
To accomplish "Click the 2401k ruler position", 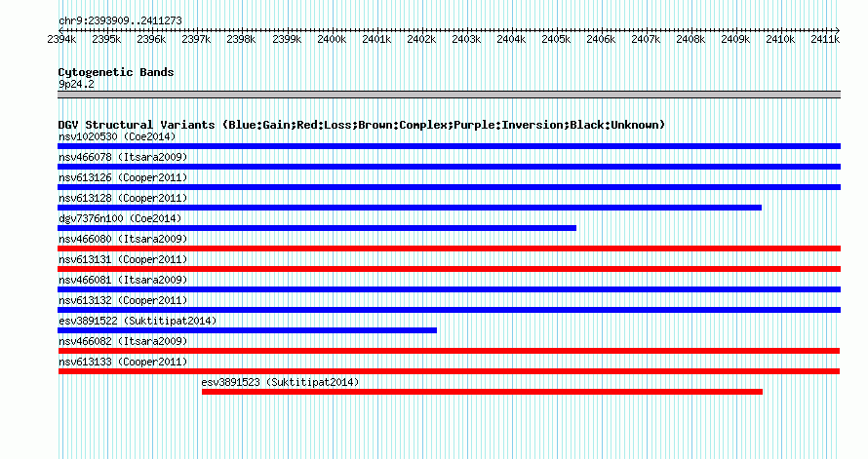I will [x=376, y=39].
